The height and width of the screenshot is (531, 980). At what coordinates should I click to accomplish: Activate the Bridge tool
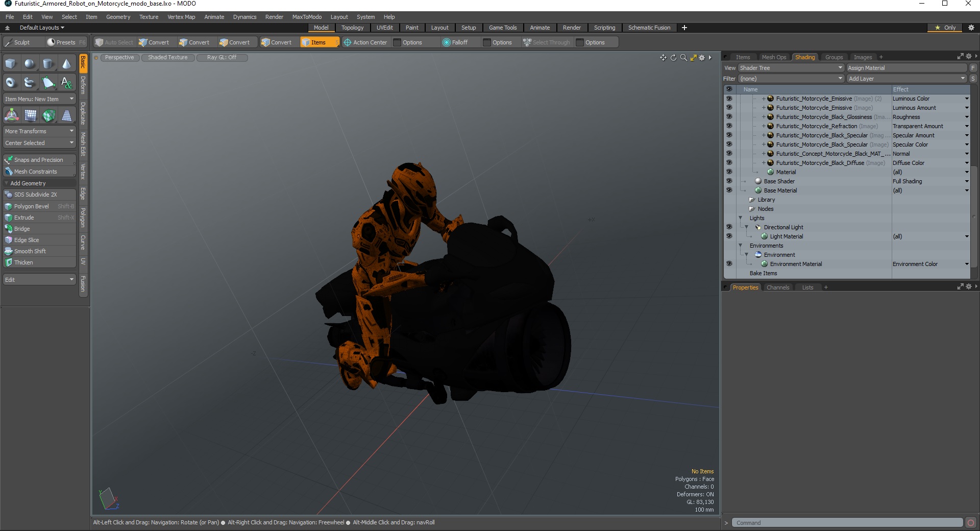pyautogui.click(x=39, y=229)
